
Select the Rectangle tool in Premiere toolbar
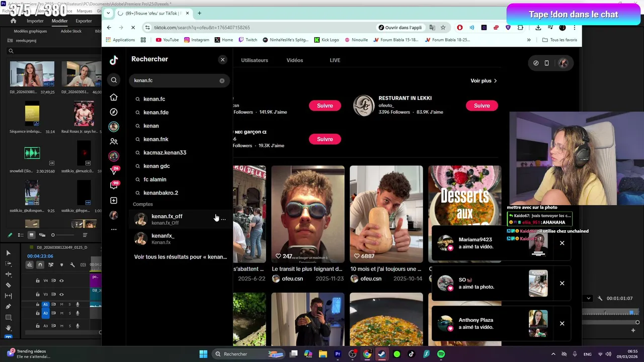(x=8, y=317)
